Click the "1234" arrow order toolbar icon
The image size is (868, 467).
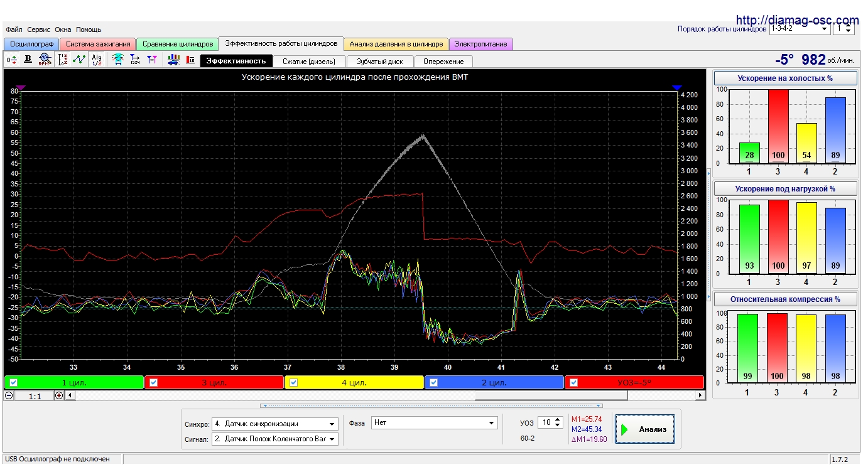click(134, 60)
